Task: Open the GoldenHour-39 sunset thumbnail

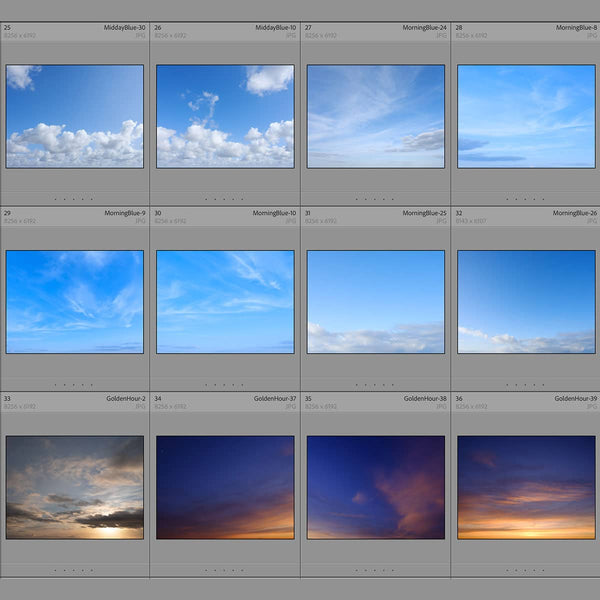Action: pos(526,487)
